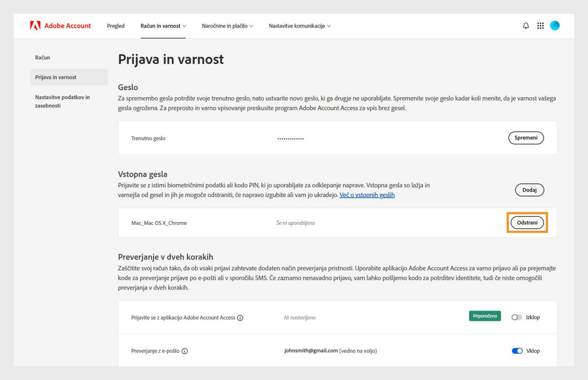
Task: Show info icon for Preverjanje z e-pošto
Action: click(185, 351)
